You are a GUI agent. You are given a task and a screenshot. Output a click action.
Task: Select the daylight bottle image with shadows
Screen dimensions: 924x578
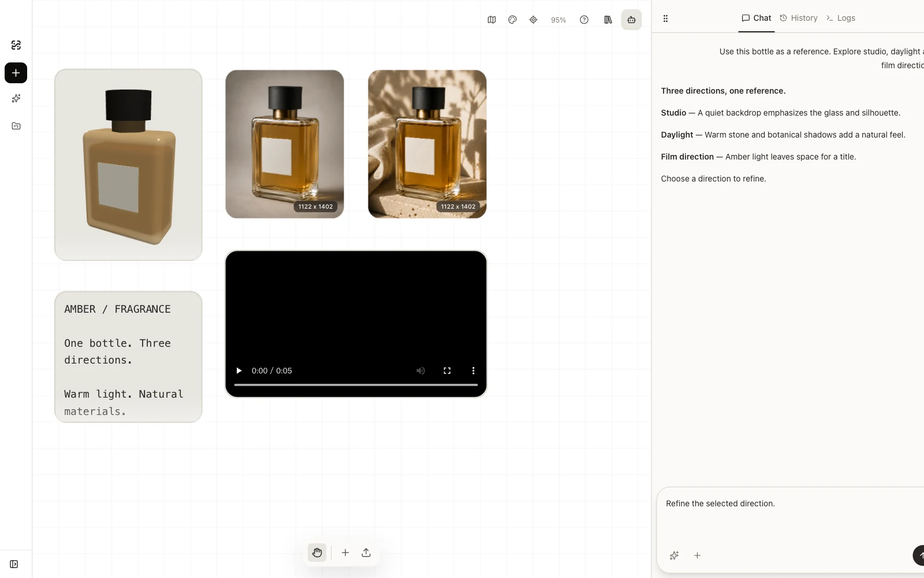[427, 144]
